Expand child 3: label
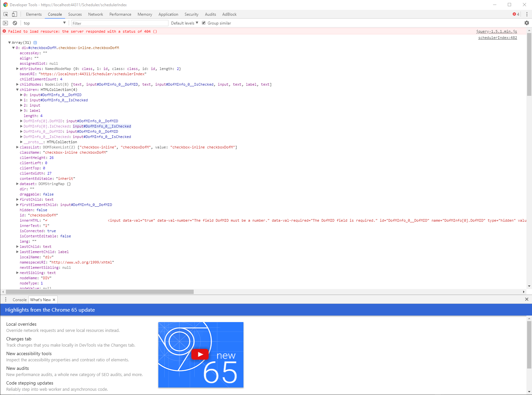 (x=21, y=111)
